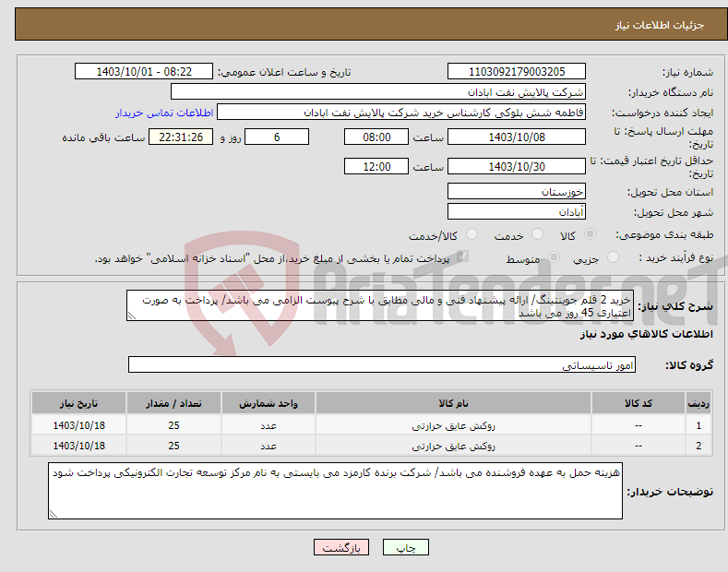
Task: Click the deadline hour 08:00 field
Action: [376, 137]
